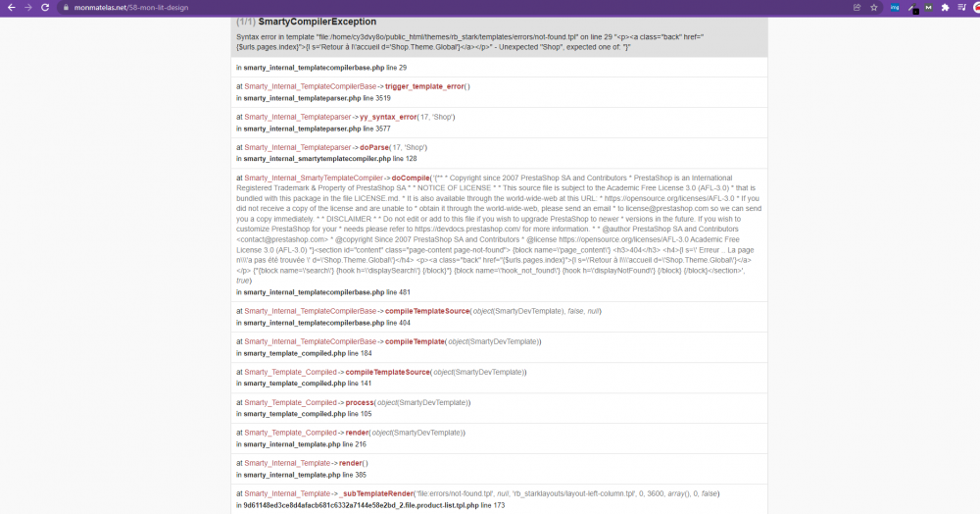Viewport: 980px width, 514px height.
Task: Reload the monmatelas.net page
Action: (x=45, y=8)
